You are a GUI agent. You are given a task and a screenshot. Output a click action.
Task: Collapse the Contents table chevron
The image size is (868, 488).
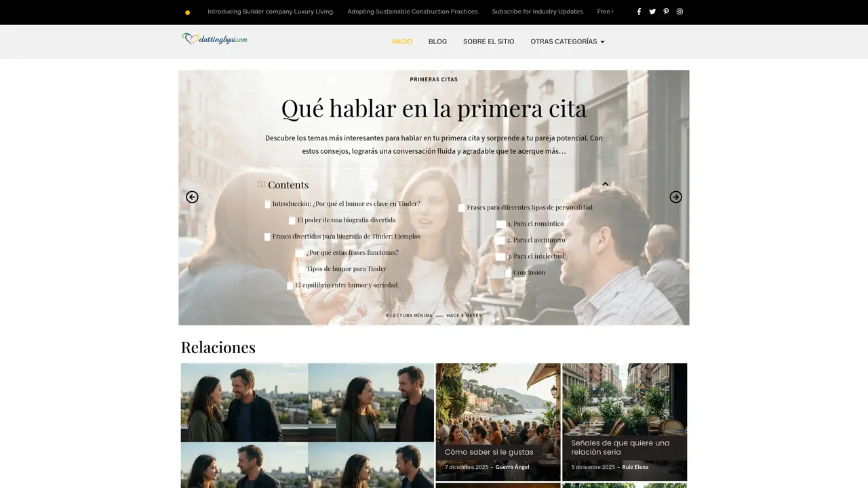606,184
